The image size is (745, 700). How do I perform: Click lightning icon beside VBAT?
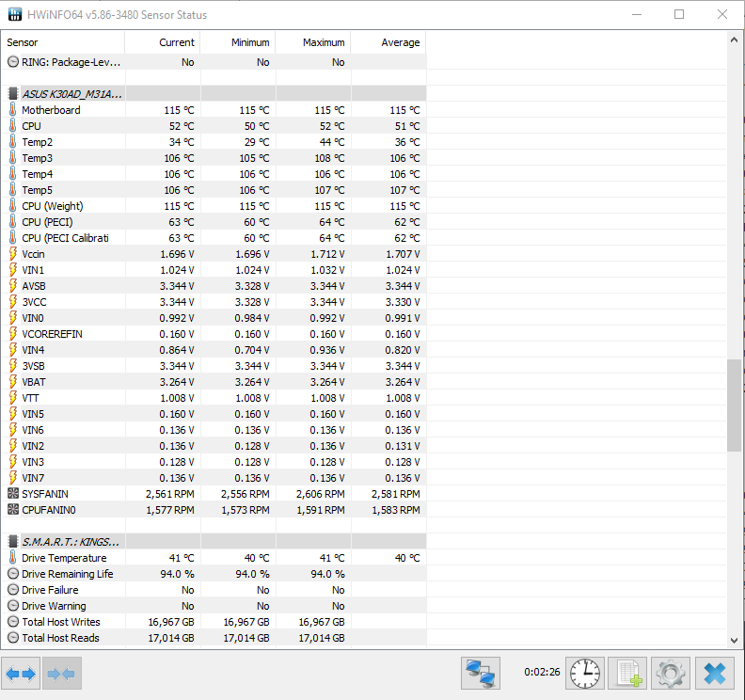pos(13,382)
